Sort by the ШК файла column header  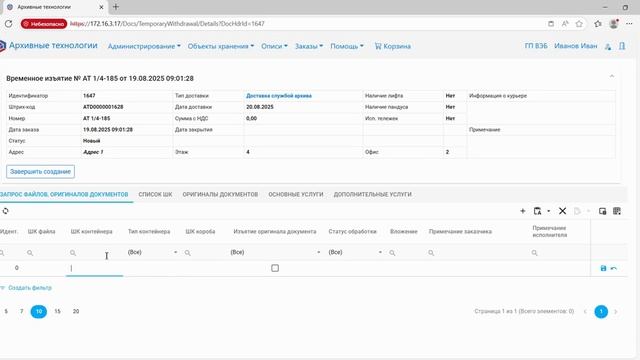tap(42, 231)
